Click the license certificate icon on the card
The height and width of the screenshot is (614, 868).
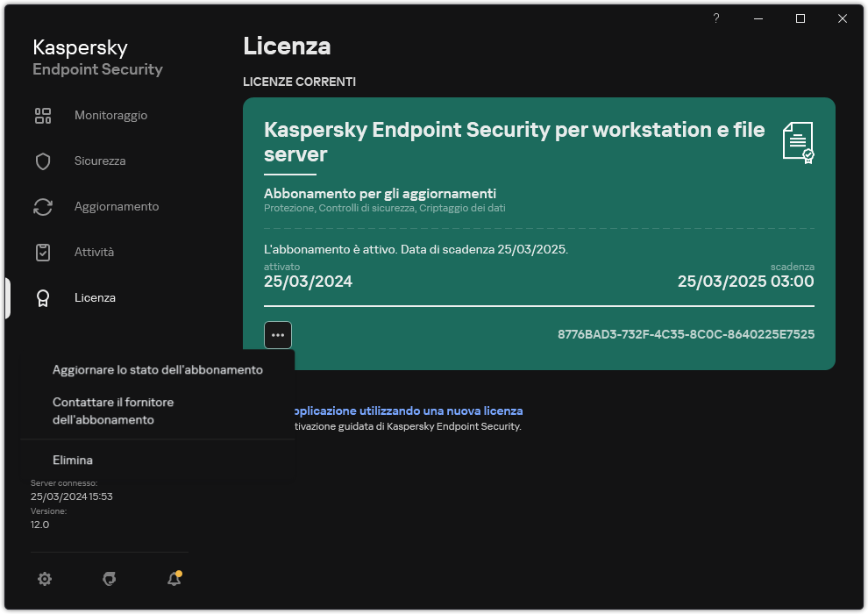(x=799, y=142)
